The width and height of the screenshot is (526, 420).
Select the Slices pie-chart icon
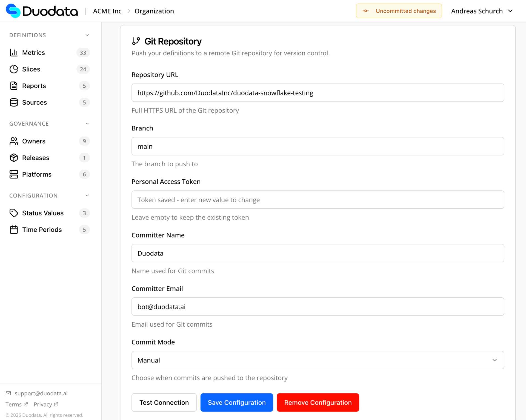14,69
